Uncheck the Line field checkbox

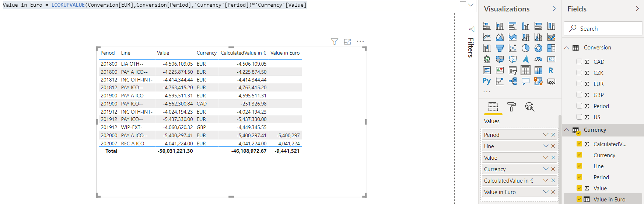pos(579,166)
